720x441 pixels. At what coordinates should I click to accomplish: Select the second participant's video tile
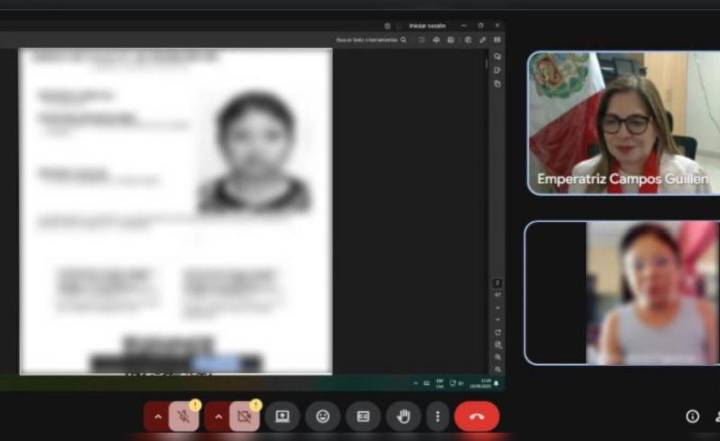point(622,293)
